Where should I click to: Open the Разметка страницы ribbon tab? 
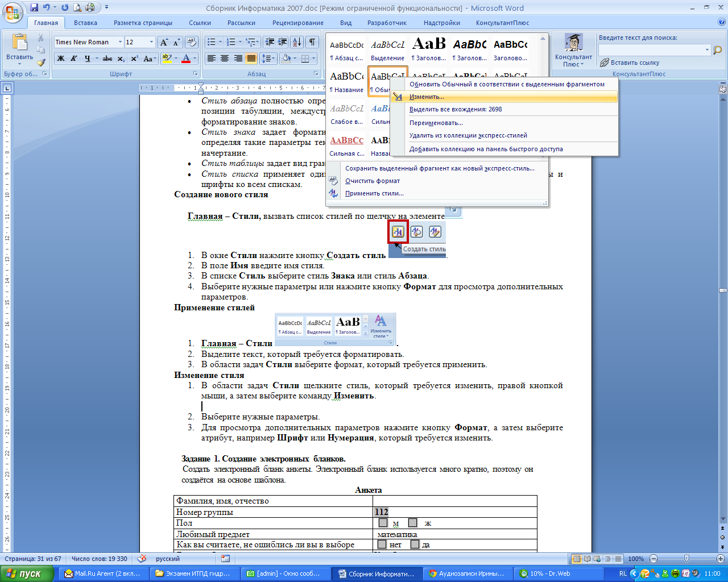pyautogui.click(x=143, y=23)
